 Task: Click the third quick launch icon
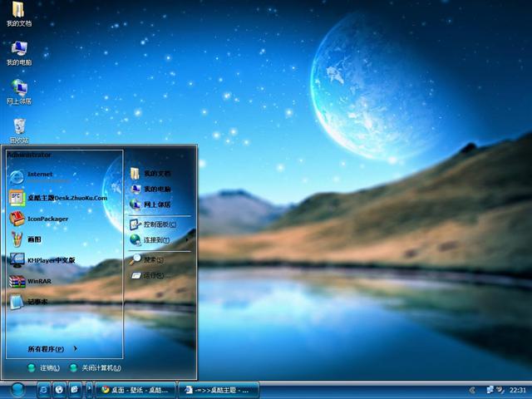point(75,390)
